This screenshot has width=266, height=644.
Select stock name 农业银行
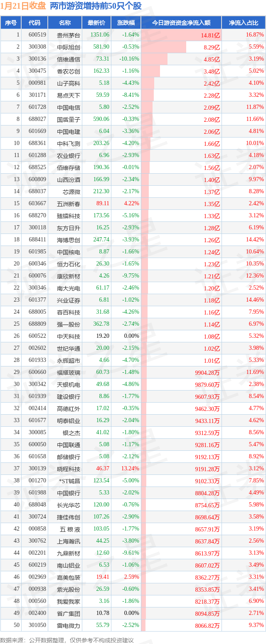click(x=69, y=155)
